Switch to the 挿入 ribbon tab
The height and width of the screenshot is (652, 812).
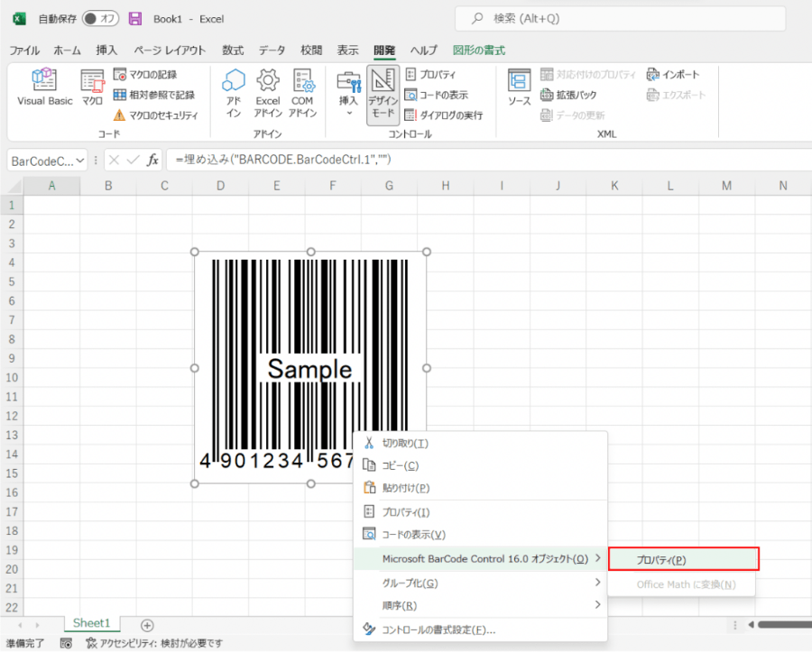(x=106, y=51)
